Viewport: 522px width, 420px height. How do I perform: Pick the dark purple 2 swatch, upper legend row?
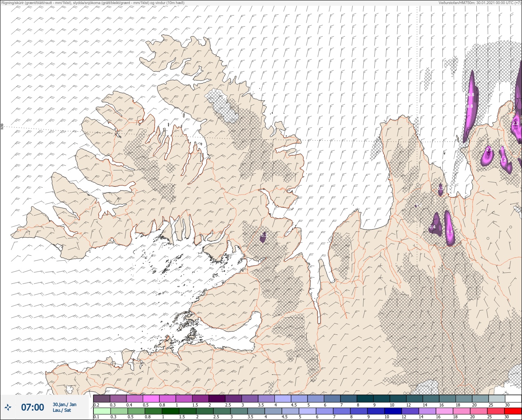(217, 398)
